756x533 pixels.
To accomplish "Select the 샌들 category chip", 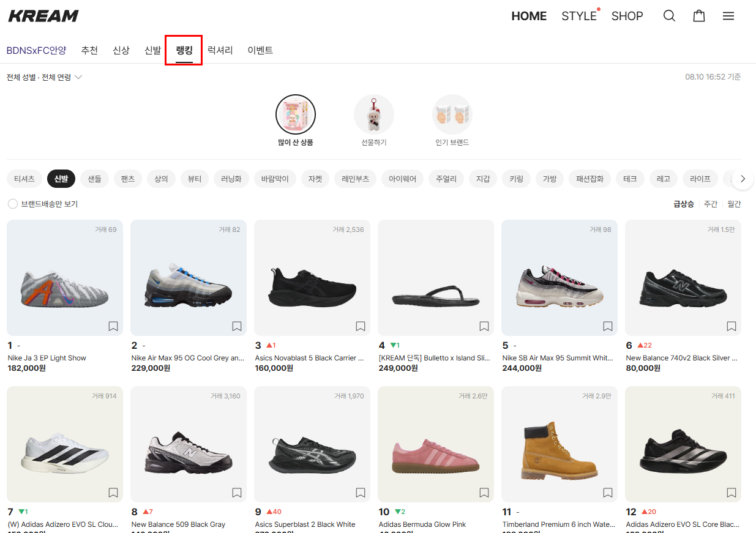I will (x=94, y=179).
